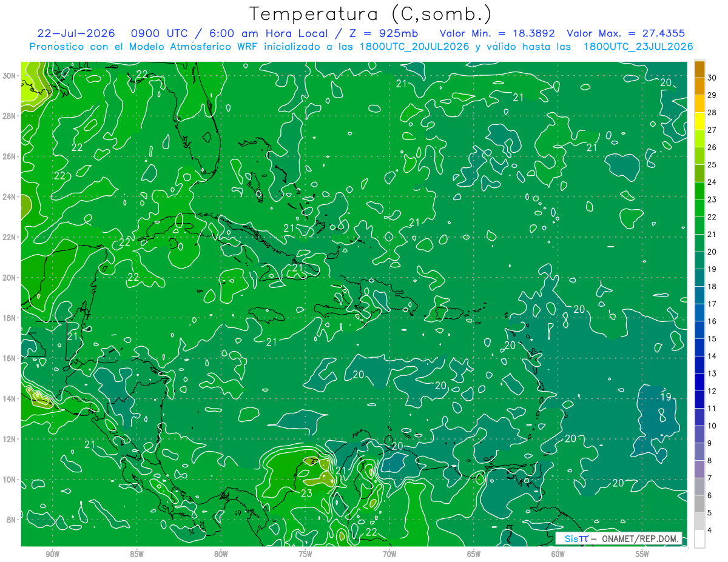
Task: Pick the orange swatch between 29 and 30
Action: pos(699,85)
